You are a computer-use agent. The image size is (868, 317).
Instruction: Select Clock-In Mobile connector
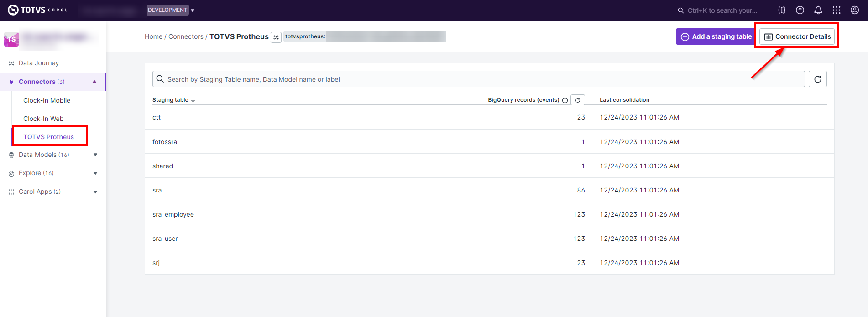click(47, 100)
